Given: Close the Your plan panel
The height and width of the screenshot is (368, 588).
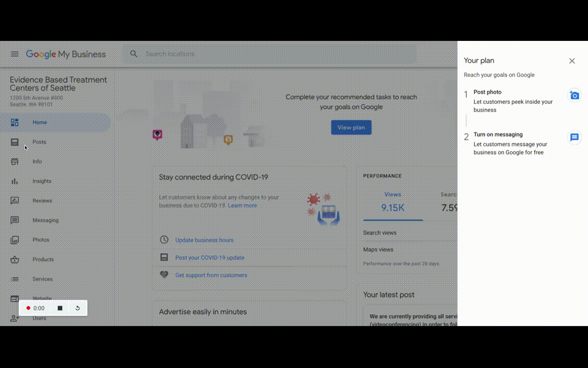Looking at the screenshot, I should (572, 61).
